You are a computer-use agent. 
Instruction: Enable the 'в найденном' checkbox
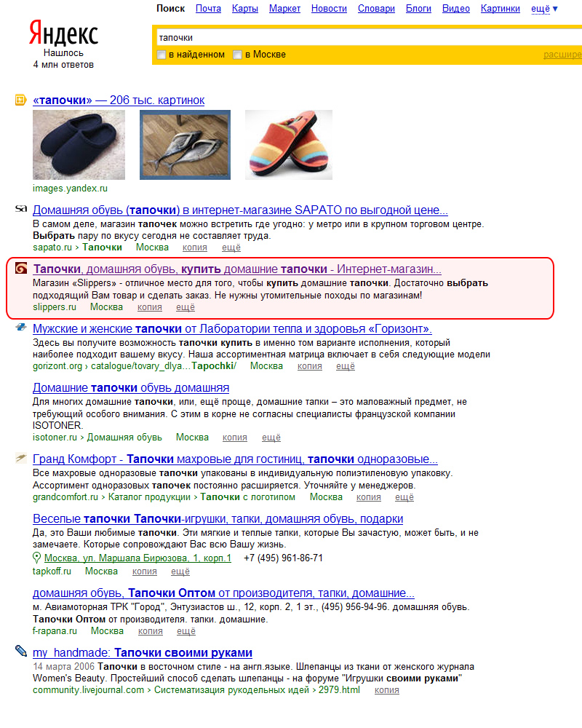click(162, 55)
